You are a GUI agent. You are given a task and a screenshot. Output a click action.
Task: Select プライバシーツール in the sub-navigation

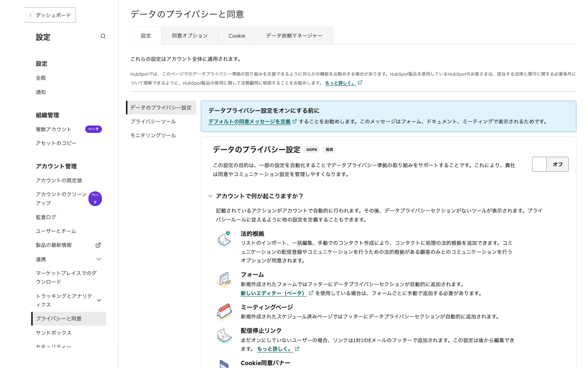[153, 122]
